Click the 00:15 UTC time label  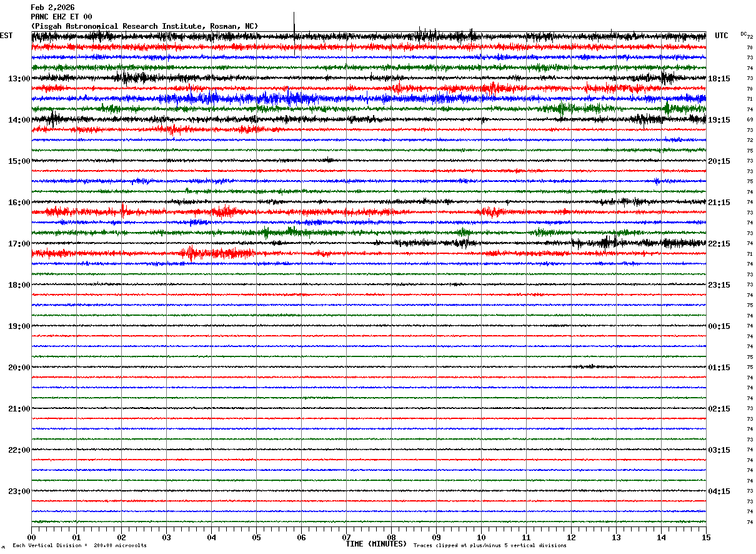coord(719,326)
